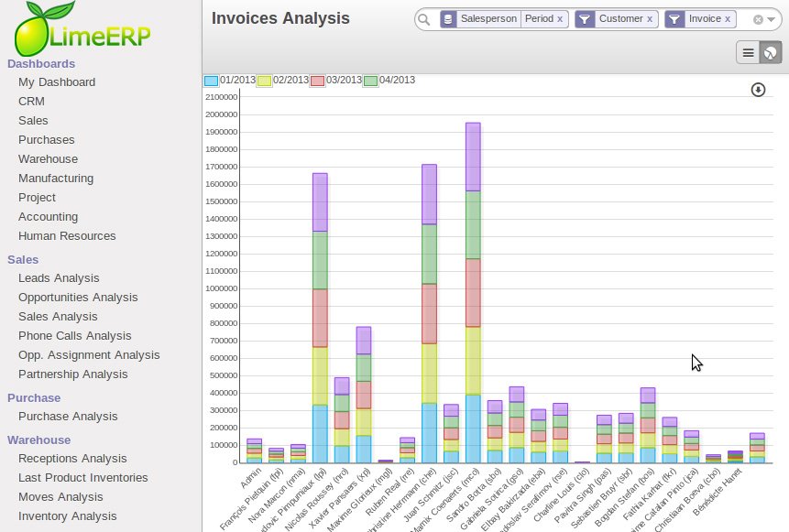This screenshot has height=532, width=789.
Task: Remove the Invoice filter with x
Action: pyautogui.click(x=727, y=19)
